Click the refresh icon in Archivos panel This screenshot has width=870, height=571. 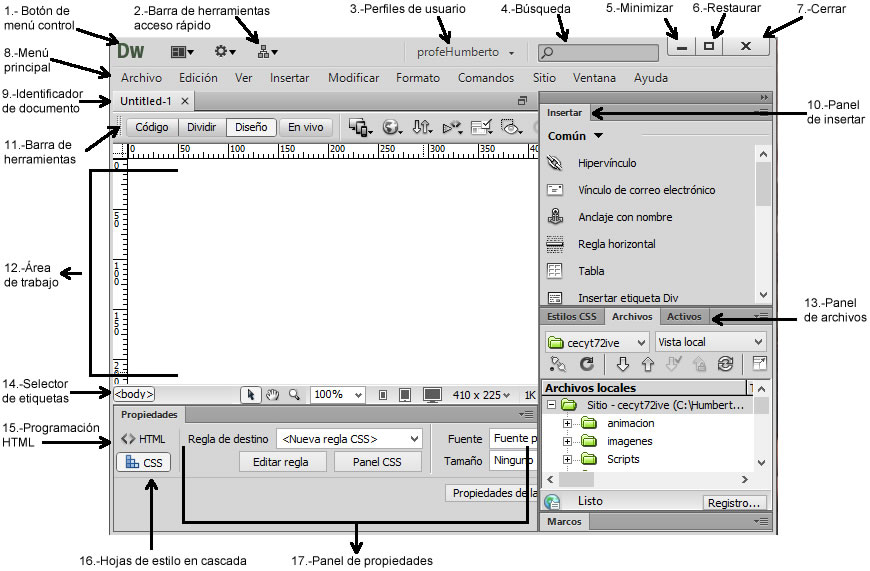coord(587,364)
